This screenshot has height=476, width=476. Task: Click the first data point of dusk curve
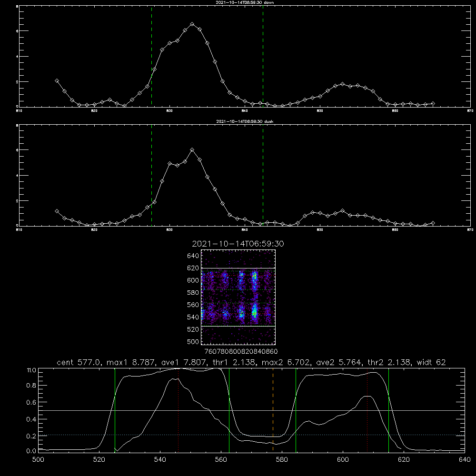pos(57,211)
